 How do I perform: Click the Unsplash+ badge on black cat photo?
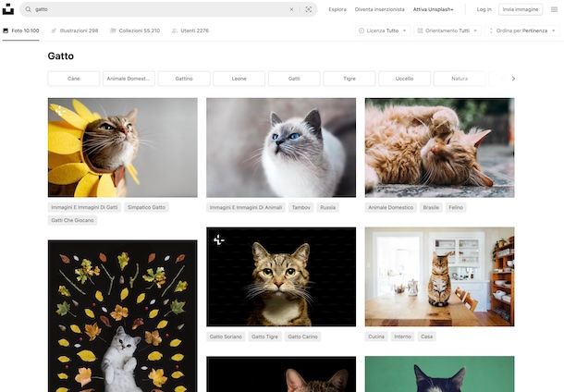(x=219, y=239)
